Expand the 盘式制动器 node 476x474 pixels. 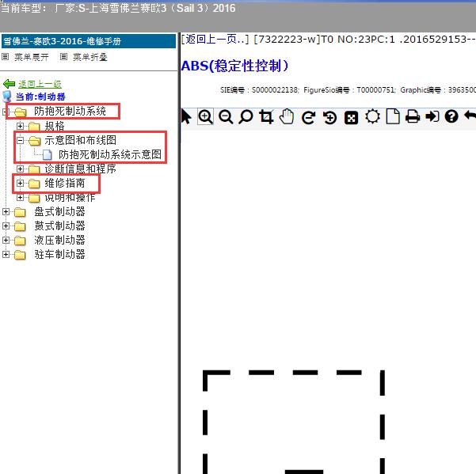tap(6, 211)
